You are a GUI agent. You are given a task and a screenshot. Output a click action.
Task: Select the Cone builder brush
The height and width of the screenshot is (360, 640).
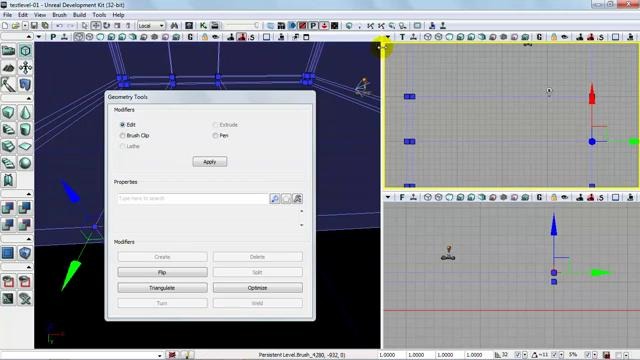(25, 112)
